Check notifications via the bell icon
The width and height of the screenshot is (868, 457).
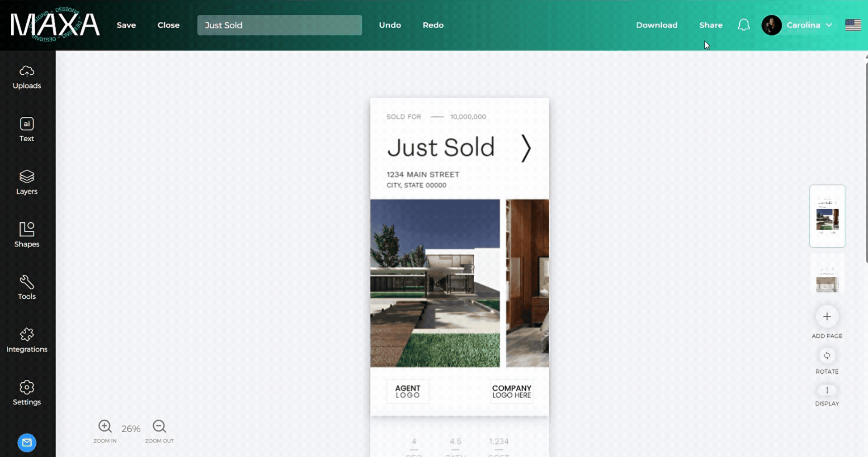click(x=744, y=25)
